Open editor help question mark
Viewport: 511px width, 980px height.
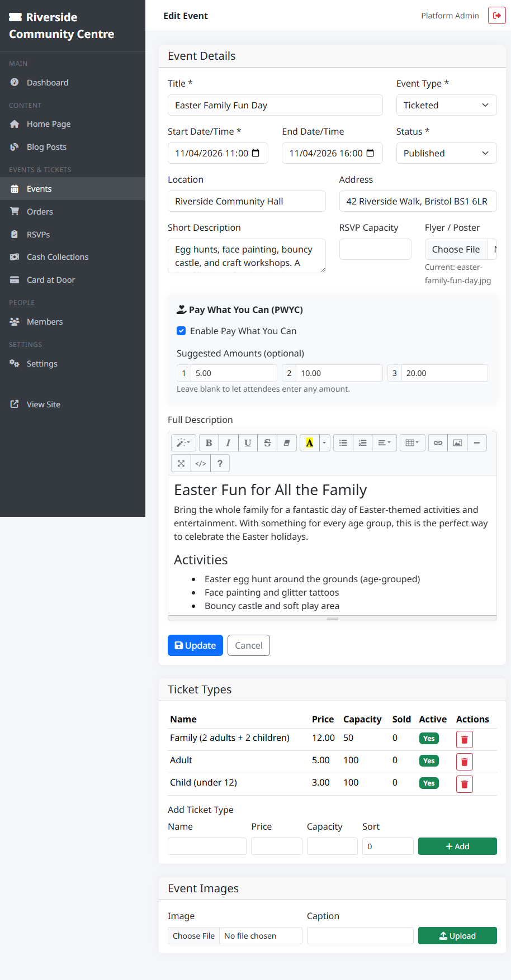click(220, 463)
